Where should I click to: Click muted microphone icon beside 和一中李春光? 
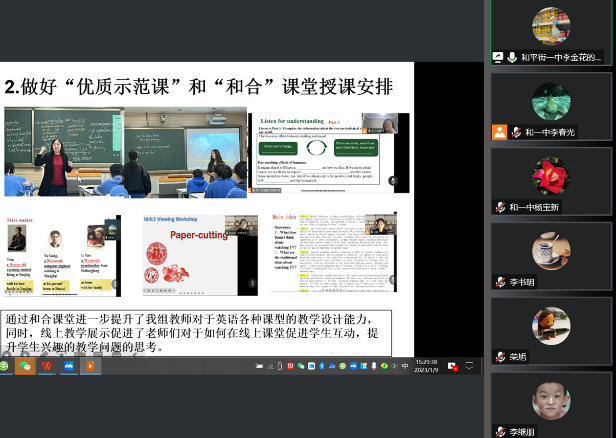click(515, 132)
